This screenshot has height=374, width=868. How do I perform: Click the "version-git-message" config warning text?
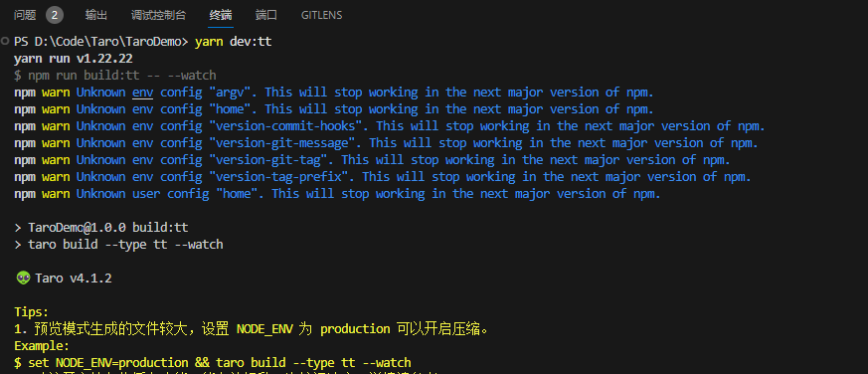tap(282, 143)
